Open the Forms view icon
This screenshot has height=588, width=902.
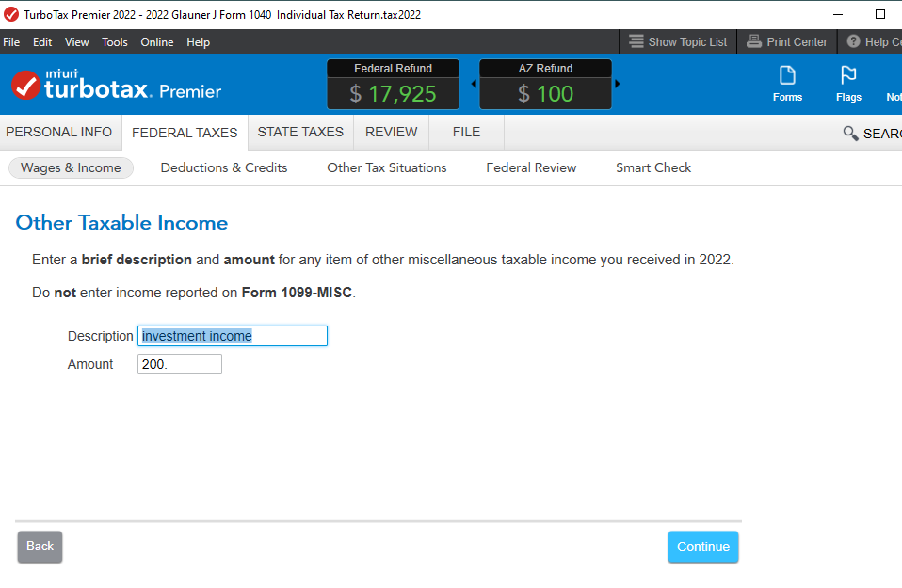pos(787,84)
